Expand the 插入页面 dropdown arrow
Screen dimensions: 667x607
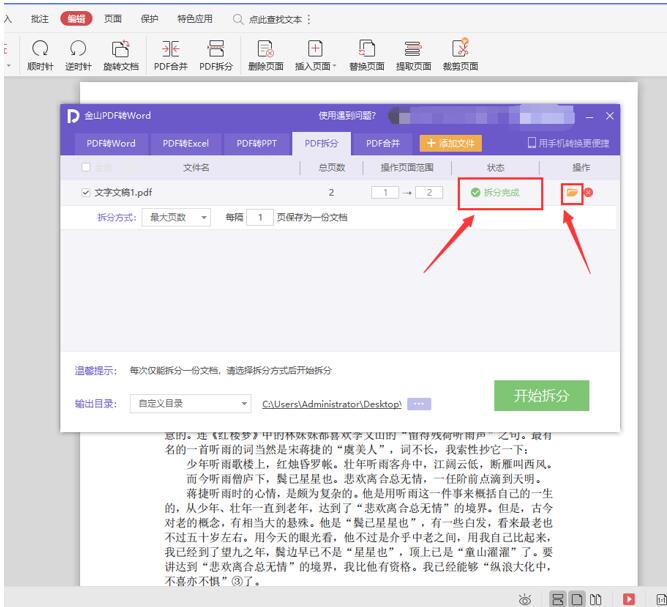334,66
